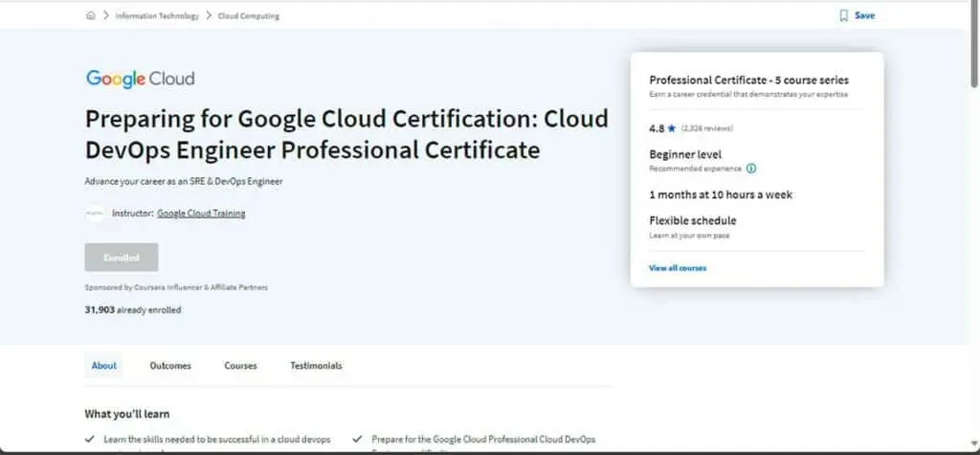Click the 2,326 reviews text

(707, 128)
